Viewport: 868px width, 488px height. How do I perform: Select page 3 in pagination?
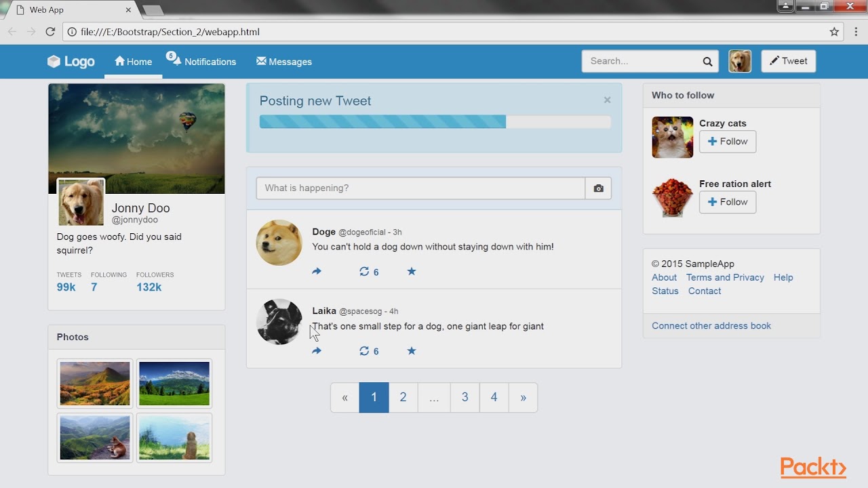click(465, 397)
